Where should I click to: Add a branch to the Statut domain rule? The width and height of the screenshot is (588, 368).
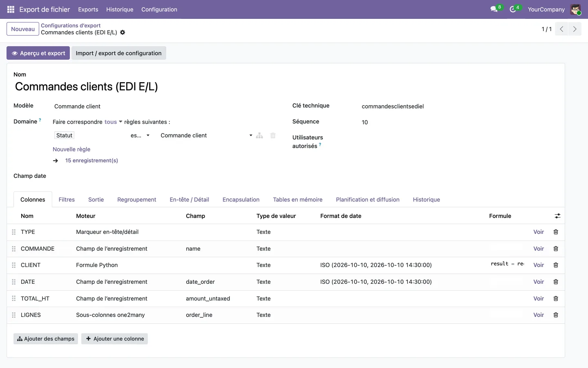coord(259,135)
